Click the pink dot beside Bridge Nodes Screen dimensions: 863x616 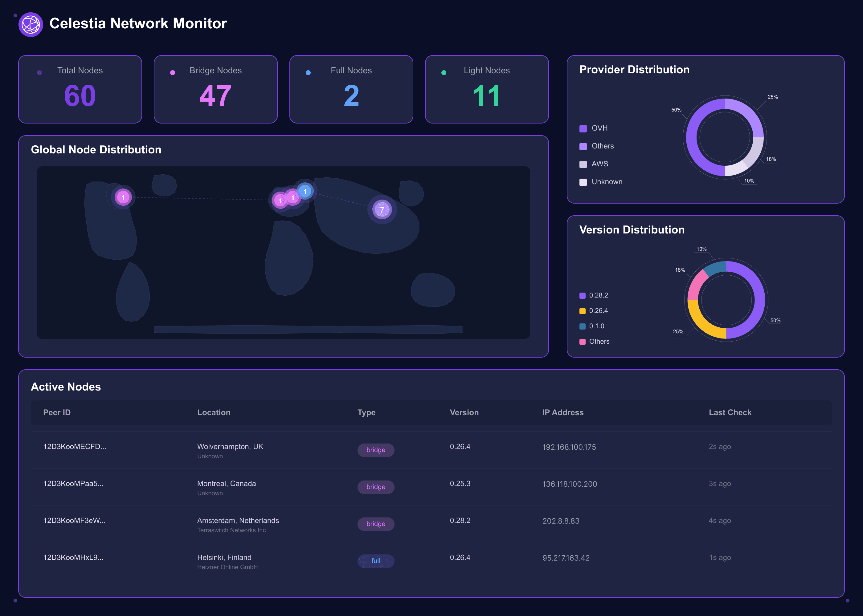click(173, 72)
